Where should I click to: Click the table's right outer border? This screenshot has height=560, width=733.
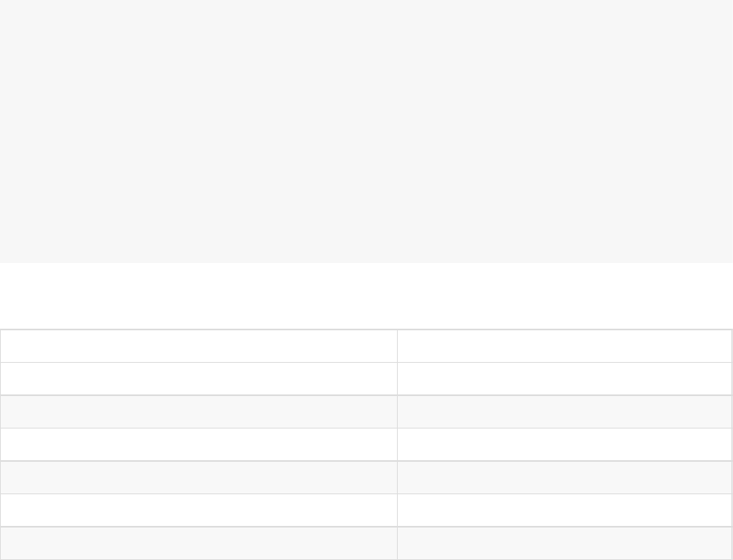(731, 445)
